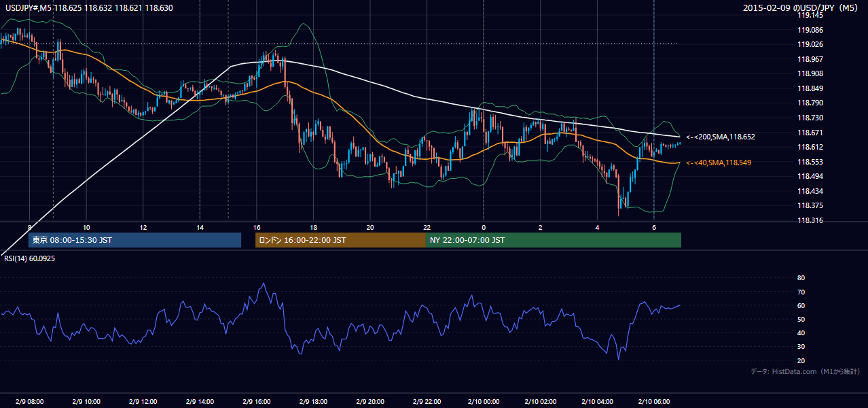Click the 2/9 14:00 time axis label
The height and width of the screenshot is (408, 868).
point(200,401)
